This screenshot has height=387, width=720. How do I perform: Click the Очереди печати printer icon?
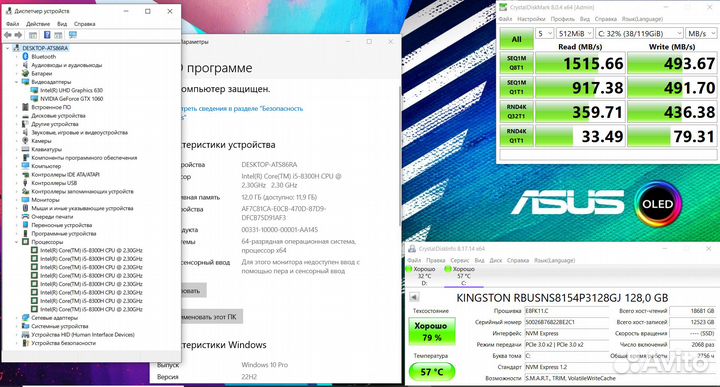(26, 217)
